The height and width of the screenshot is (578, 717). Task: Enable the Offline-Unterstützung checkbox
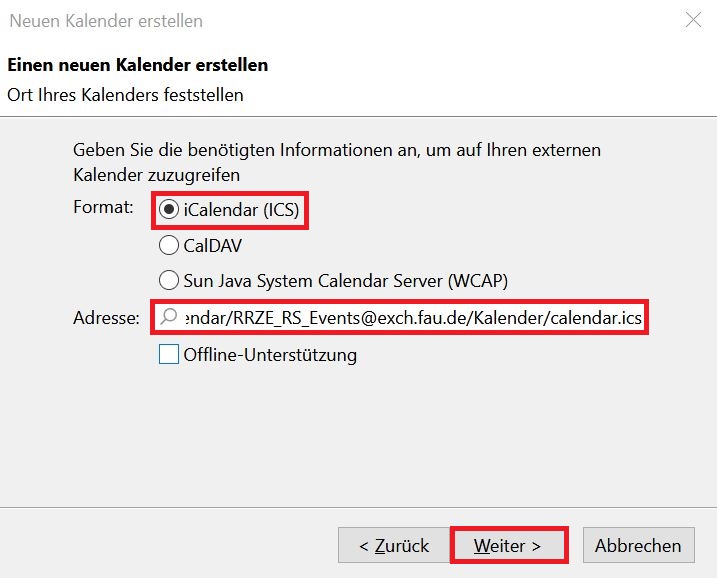point(169,354)
